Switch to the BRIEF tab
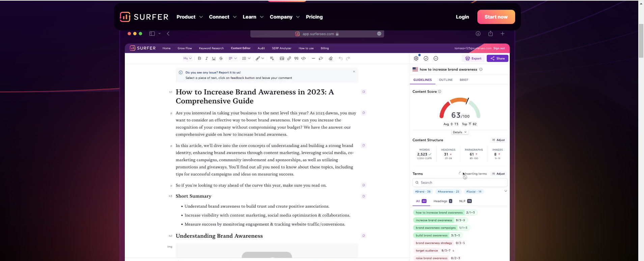644x261 pixels. 464,80
